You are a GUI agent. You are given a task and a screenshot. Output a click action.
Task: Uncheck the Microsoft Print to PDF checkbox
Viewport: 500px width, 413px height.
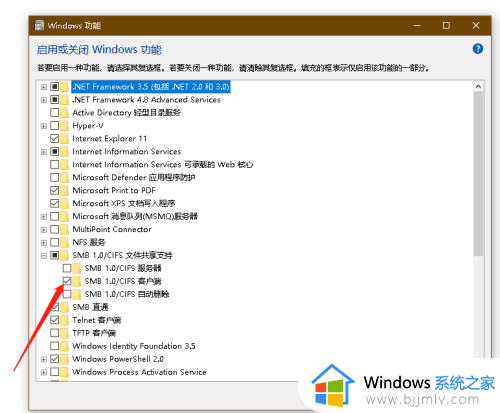(55, 190)
